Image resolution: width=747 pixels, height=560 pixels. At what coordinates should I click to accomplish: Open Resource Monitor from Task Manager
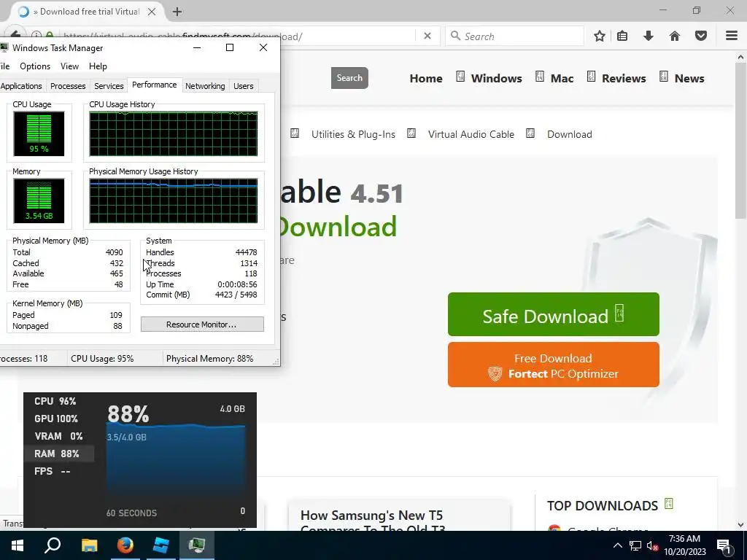[202, 324]
